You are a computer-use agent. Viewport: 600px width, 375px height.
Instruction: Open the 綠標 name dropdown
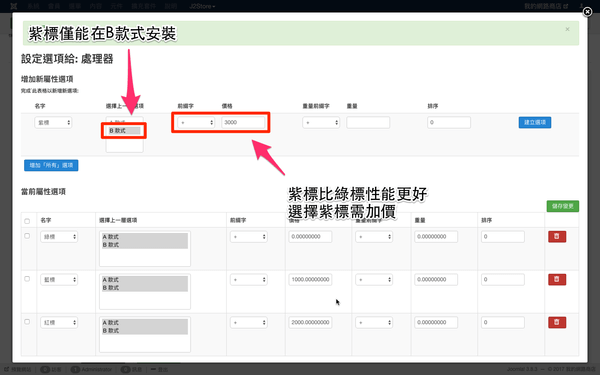click(59, 236)
